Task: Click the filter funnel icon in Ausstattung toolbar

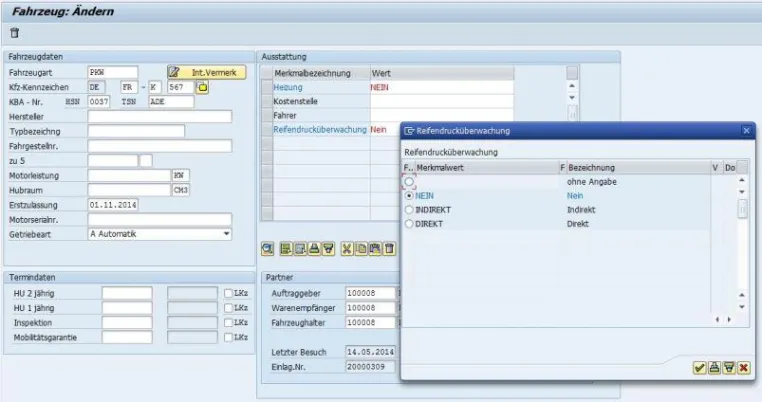Action: 329,249
